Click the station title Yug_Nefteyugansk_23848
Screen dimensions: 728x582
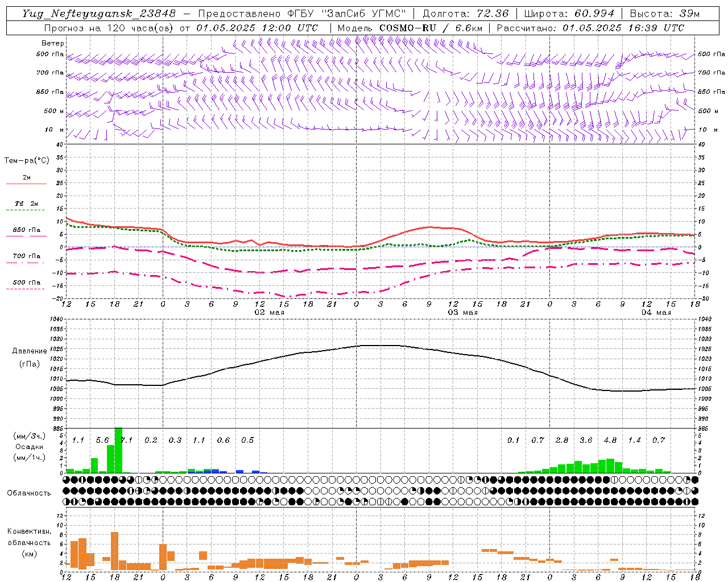pyautogui.click(x=99, y=14)
